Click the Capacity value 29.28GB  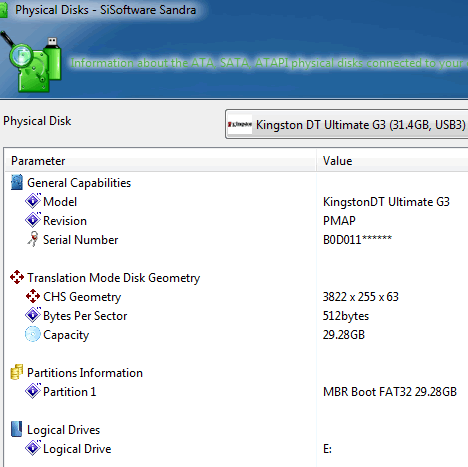tap(344, 335)
